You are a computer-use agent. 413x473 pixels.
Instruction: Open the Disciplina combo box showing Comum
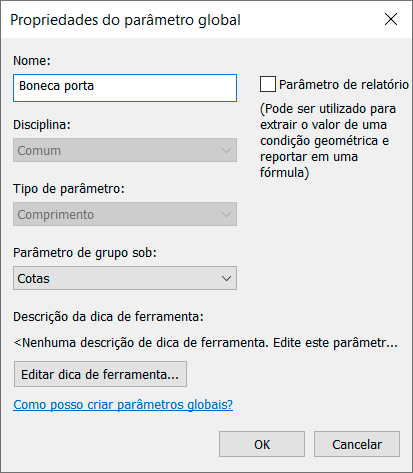(125, 150)
